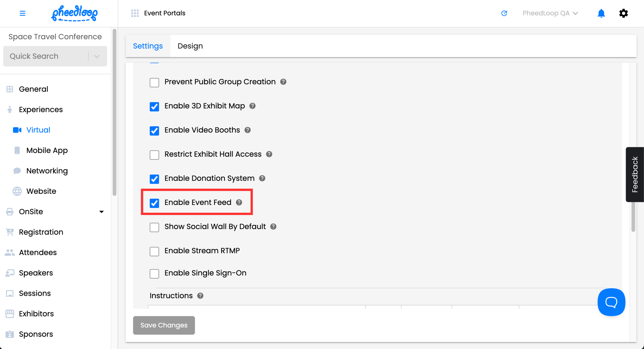Click the Sponsors badge icon
Viewport: 644px width, 349px height.
(10, 334)
